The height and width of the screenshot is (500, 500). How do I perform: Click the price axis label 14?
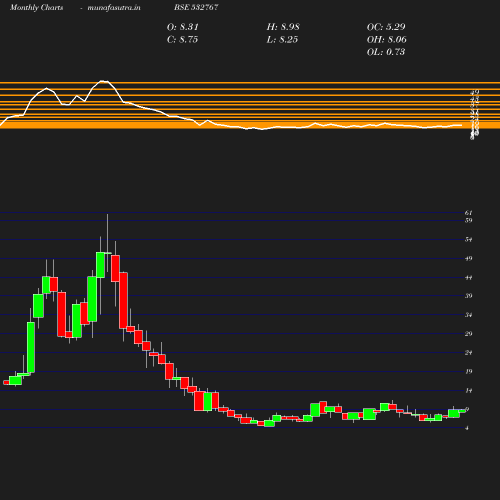468,390
